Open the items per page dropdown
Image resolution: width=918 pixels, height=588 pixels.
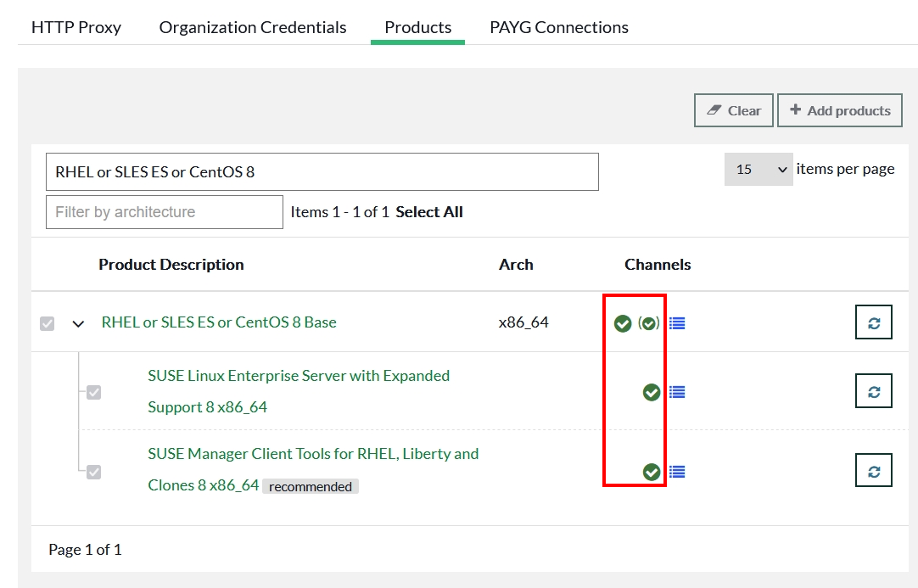(x=758, y=169)
